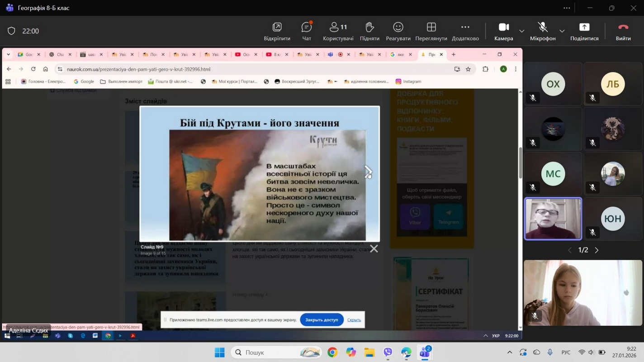The image size is (644, 362).
Task: Click the Закрыть доступ button
Action: (322, 320)
